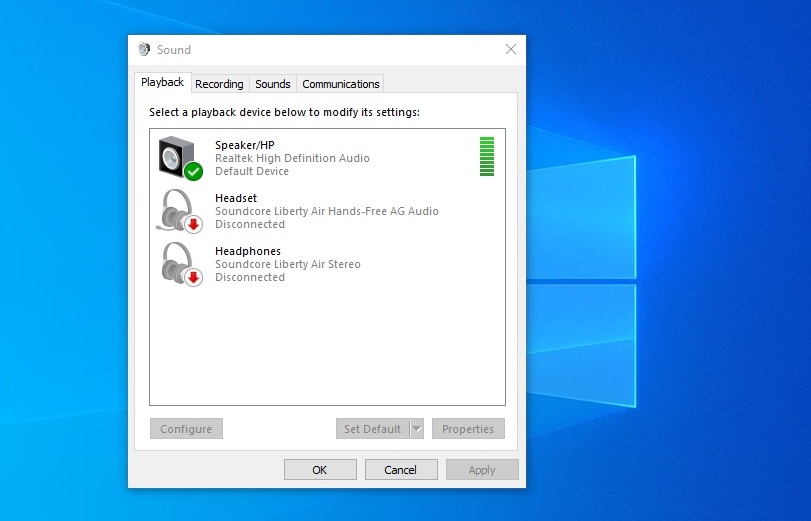The width and height of the screenshot is (811, 521).
Task: Switch to the Recording tab
Action: 219,84
